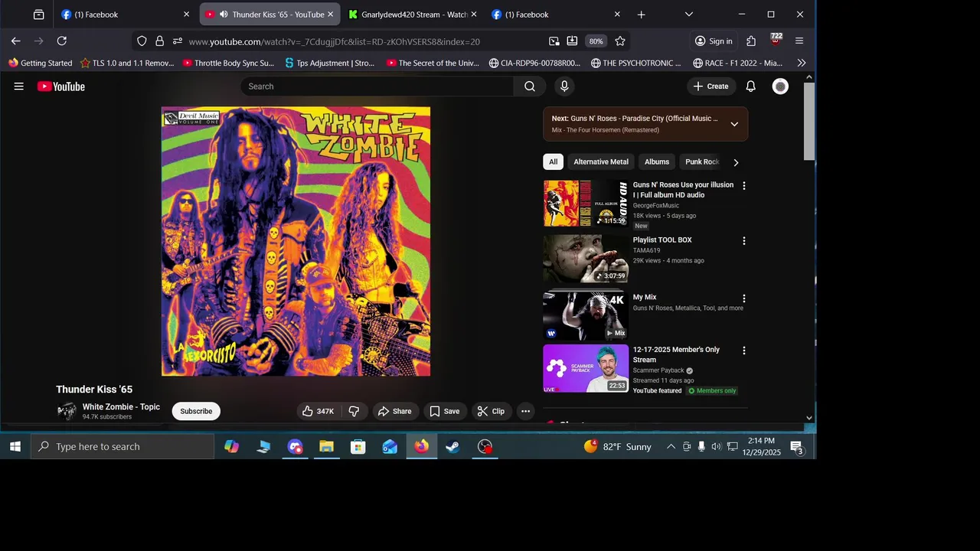Click the tracking protection shield icon
Viewport: 980px width, 551px height.
pos(142,41)
